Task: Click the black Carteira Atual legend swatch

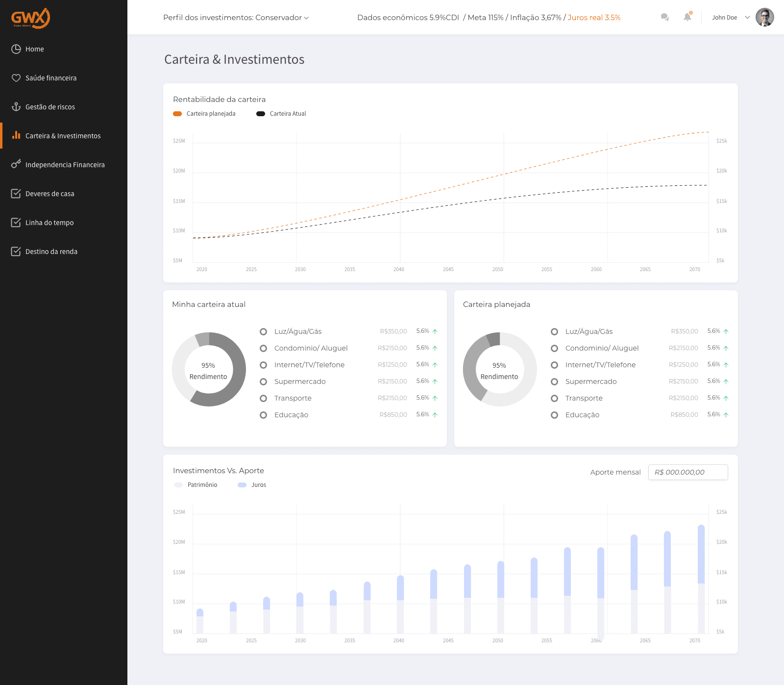Action: tap(261, 114)
